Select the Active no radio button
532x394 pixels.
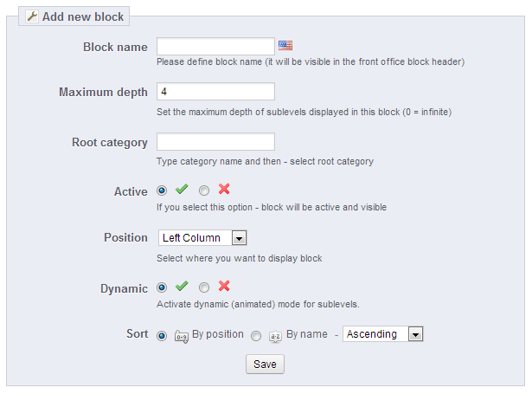[204, 190]
